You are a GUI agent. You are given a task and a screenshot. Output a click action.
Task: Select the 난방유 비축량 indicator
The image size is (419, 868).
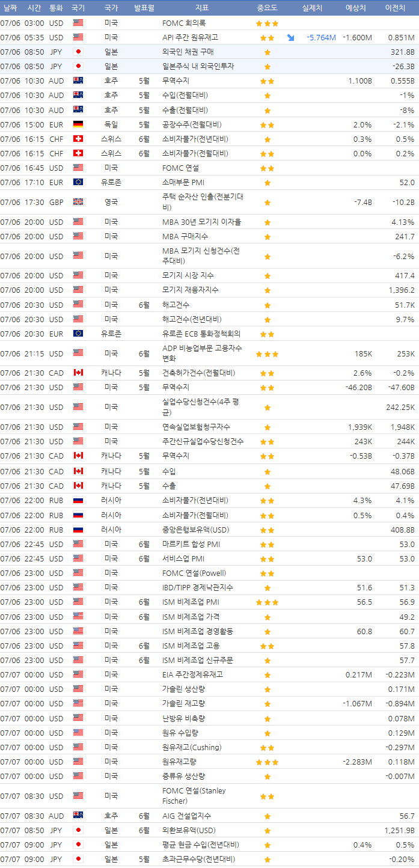[183, 718]
